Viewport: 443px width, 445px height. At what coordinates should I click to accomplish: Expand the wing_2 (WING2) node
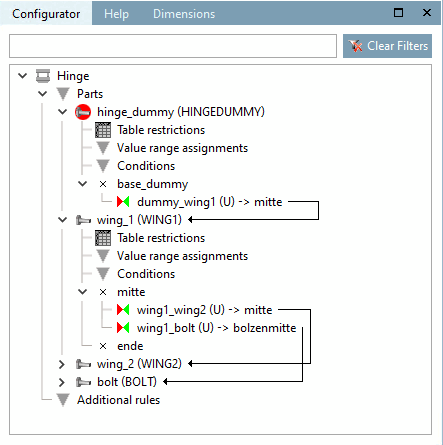point(62,364)
